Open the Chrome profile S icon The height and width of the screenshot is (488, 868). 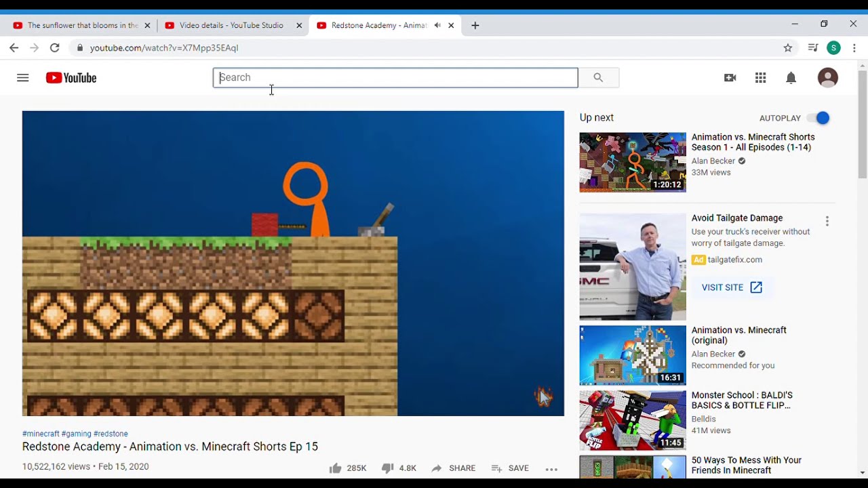click(833, 47)
